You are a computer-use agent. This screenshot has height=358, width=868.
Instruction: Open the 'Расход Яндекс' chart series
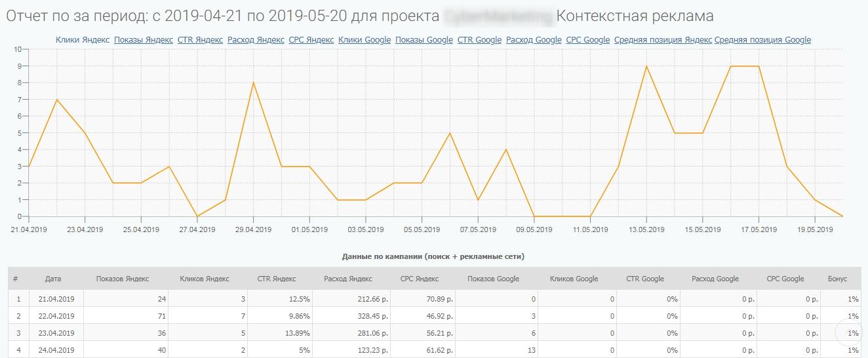[x=256, y=40]
